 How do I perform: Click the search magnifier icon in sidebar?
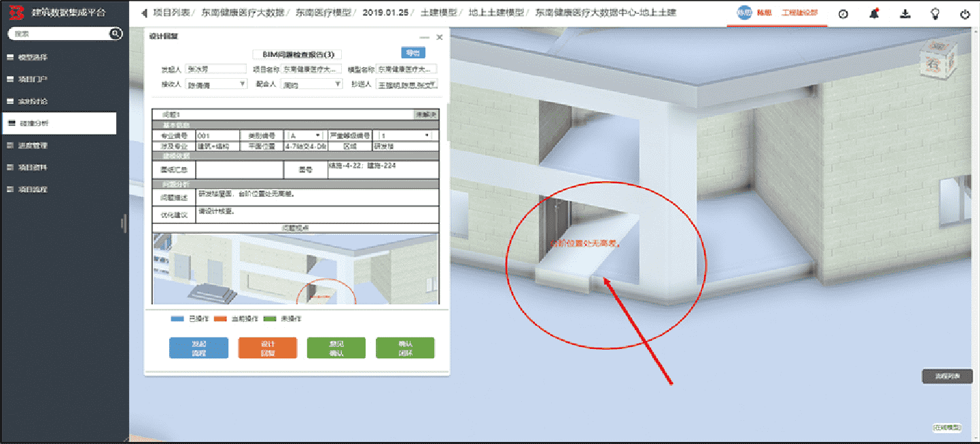coord(115,34)
